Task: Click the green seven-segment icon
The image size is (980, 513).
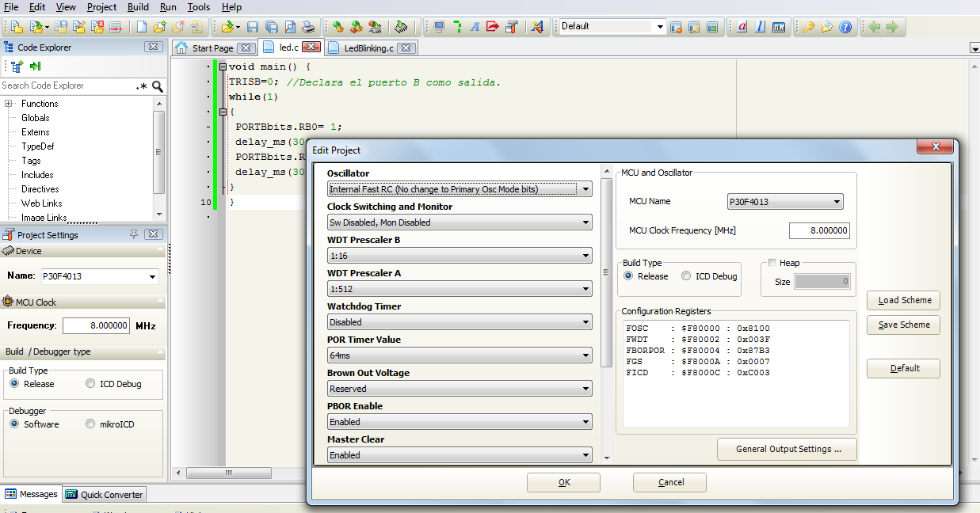Action: pyautogui.click(x=457, y=27)
